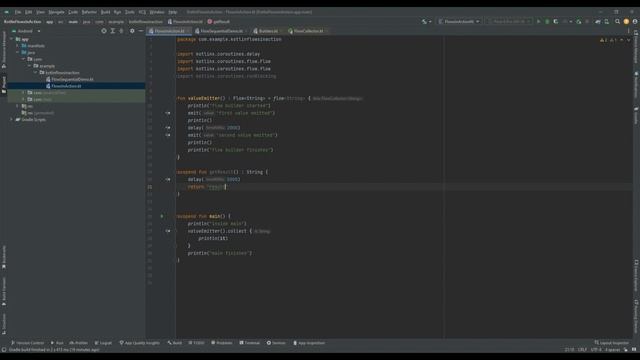Image resolution: width=640 pixels, height=360 pixels.
Task: Hide the Project tool window
Action: (x=141, y=31)
